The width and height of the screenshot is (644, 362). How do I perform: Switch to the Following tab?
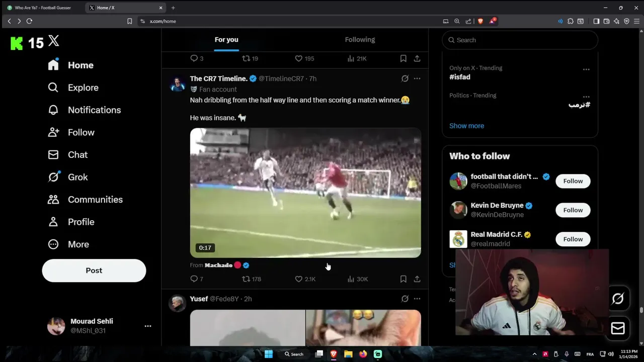click(x=360, y=40)
